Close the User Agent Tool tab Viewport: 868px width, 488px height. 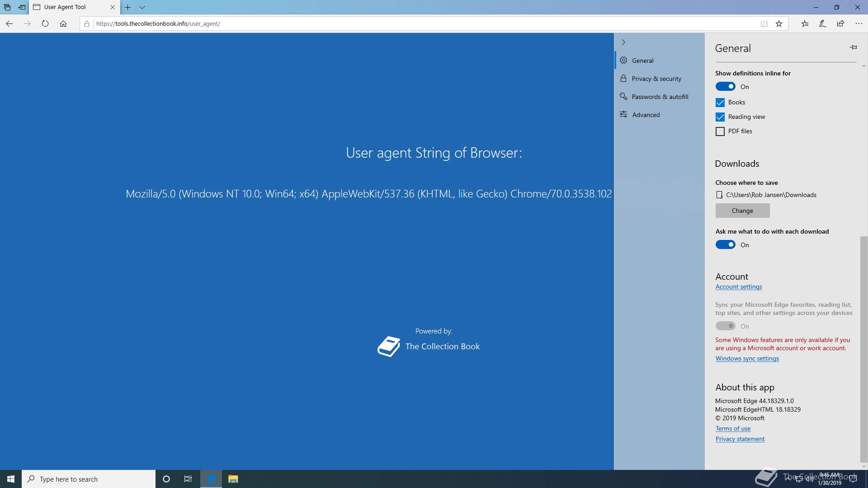coord(113,7)
